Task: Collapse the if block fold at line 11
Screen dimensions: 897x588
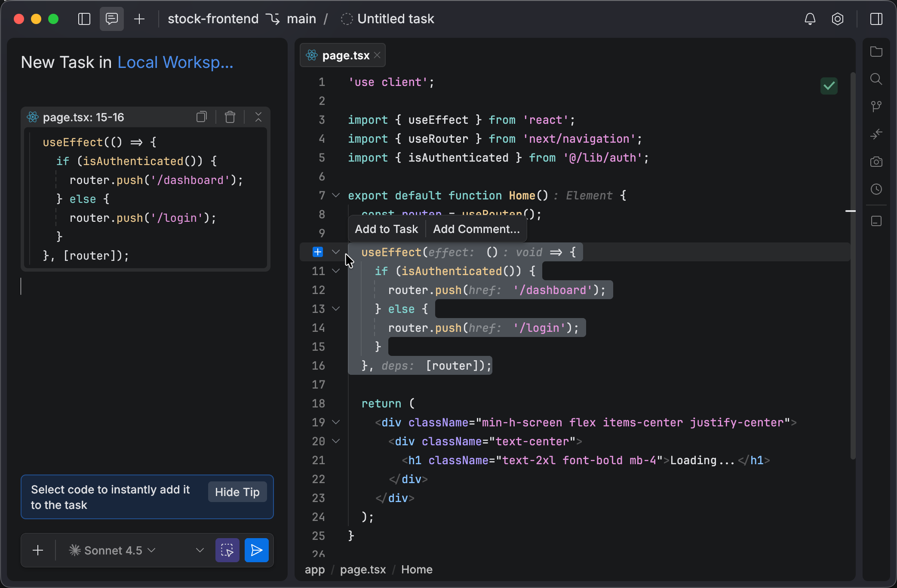Action: 336,271
